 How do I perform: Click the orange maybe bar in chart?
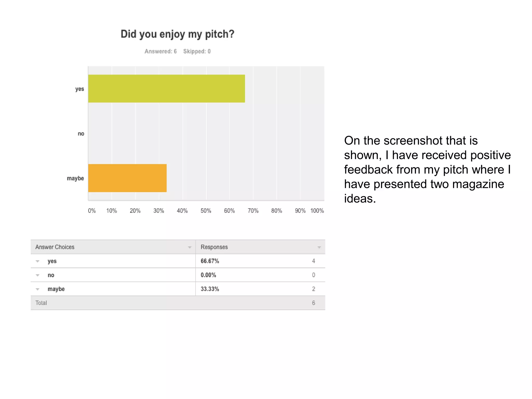(127, 178)
